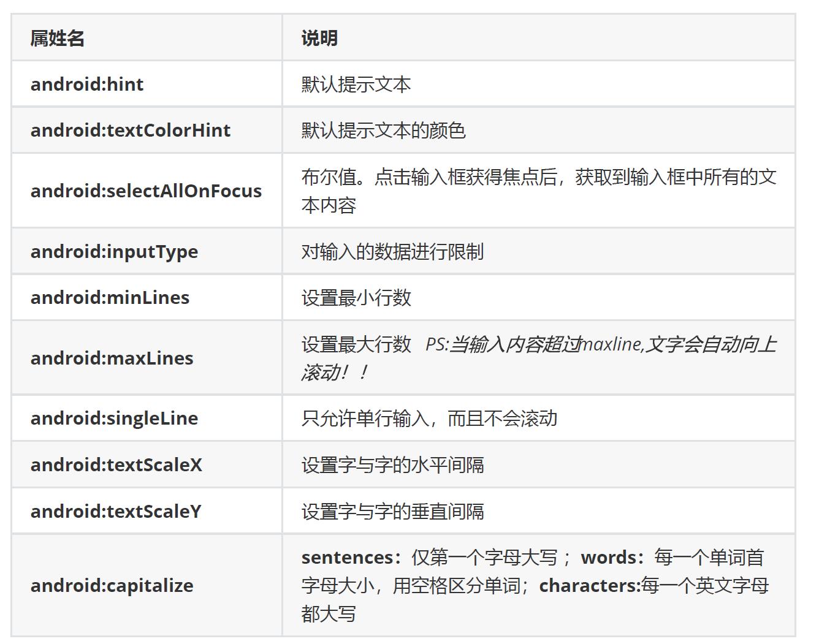Select the android:hint attribute cell

[x=147, y=84]
